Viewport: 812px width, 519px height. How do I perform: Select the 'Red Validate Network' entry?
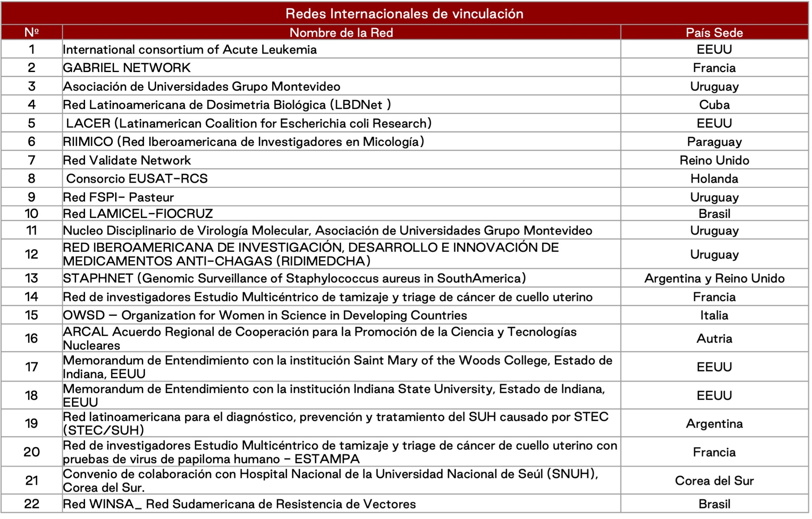pos(127,160)
